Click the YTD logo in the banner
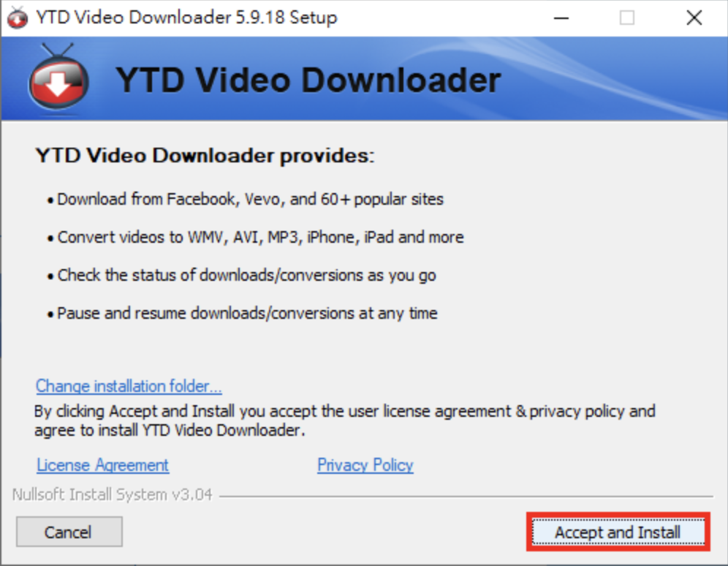Image resolution: width=728 pixels, height=566 pixels. point(58,78)
